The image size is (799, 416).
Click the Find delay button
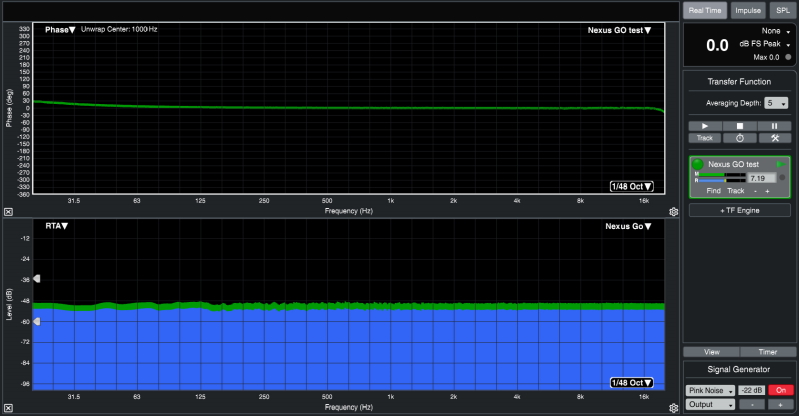click(713, 190)
